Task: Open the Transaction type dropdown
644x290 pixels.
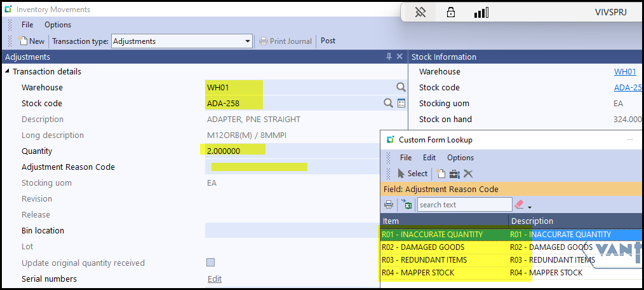Action: (248, 41)
